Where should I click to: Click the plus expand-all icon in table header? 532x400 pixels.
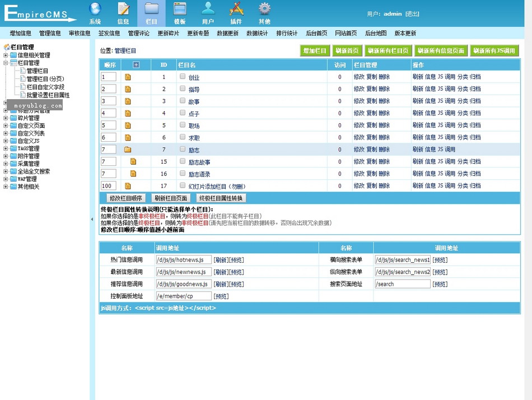click(136, 64)
